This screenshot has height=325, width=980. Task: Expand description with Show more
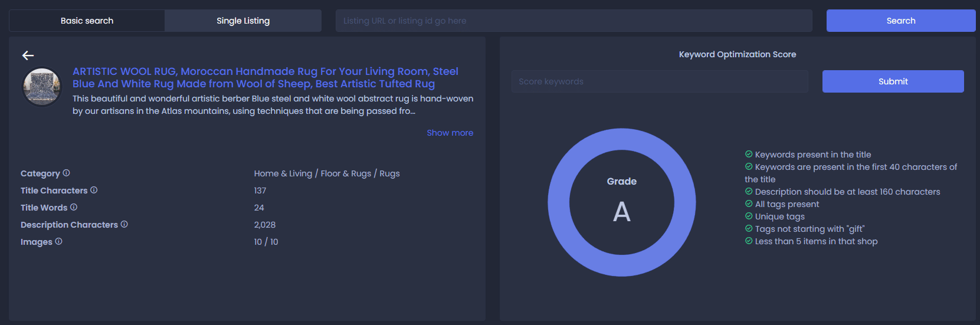pyautogui.click(x=450, y=133)
